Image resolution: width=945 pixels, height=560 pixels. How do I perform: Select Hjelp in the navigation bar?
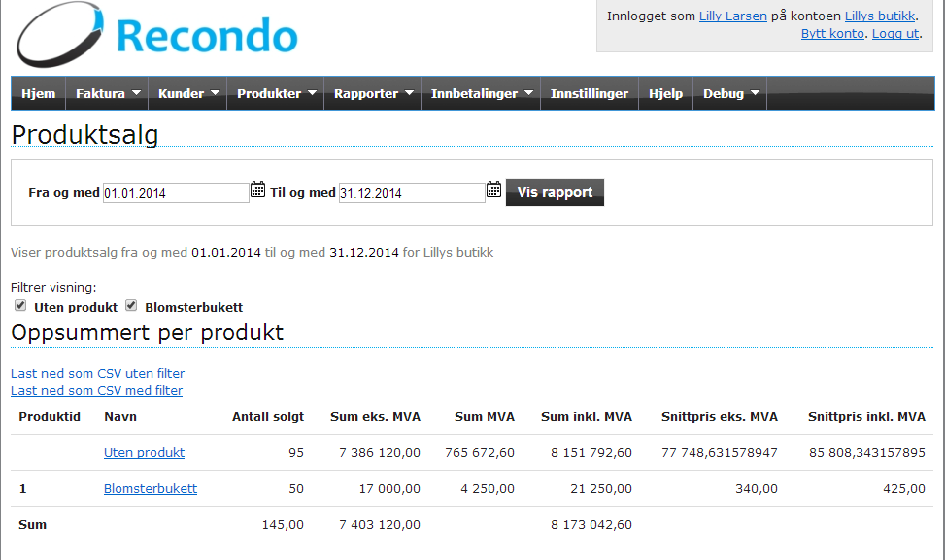tap(665, 94)
